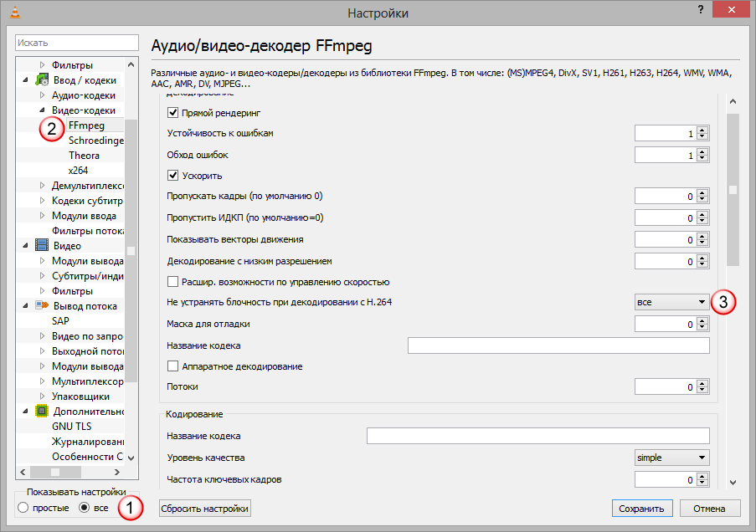Click settings panel scroll-up arrow
The image size is (756, 532).
[x=733, y=101]
